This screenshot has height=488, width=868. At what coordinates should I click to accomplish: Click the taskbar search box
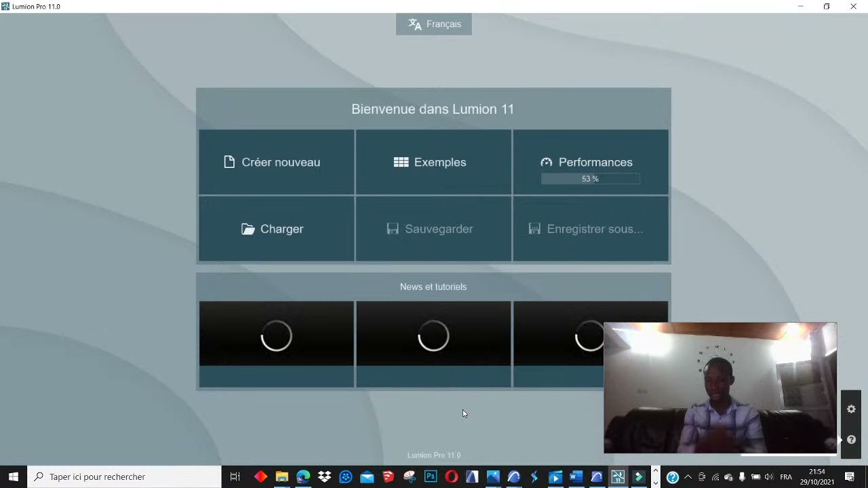point(125,476)
